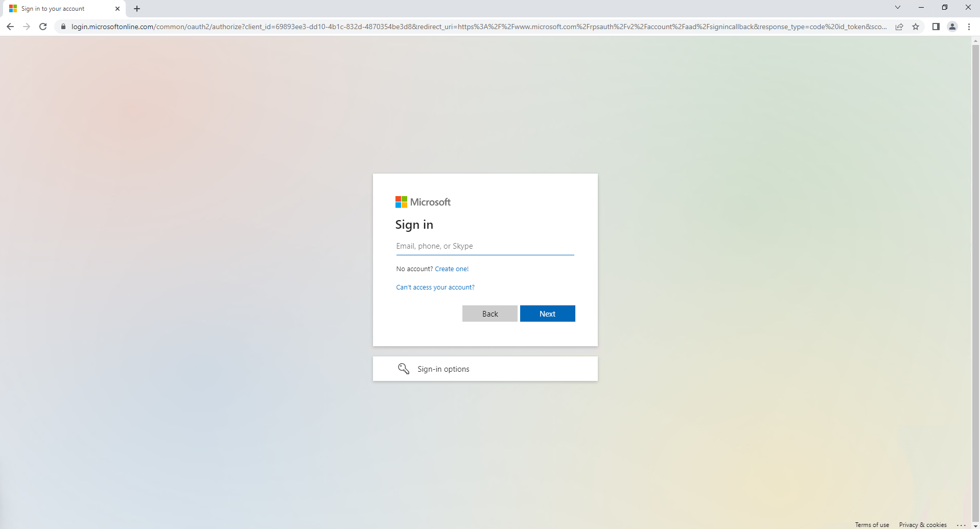
Task: Open the Chrome profile avatar
Action: click(952, 27)
